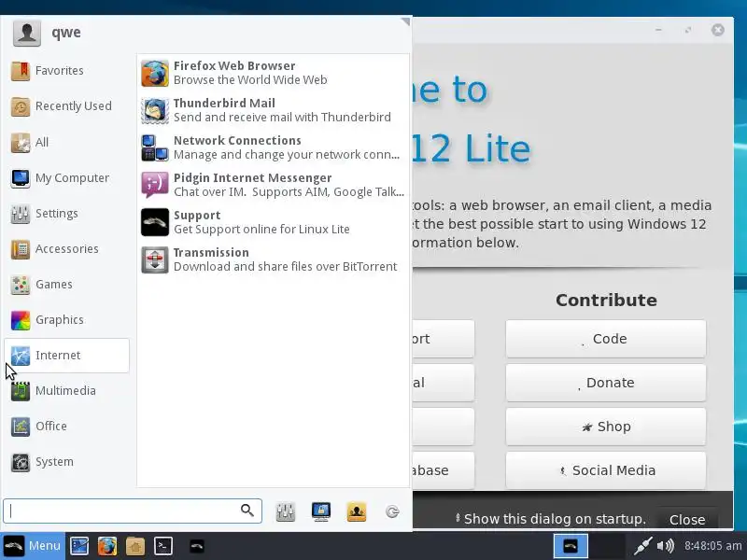Click the lock screen monitor icon
747x560 pixels.
pyautogui.click(x=321, y=511)
